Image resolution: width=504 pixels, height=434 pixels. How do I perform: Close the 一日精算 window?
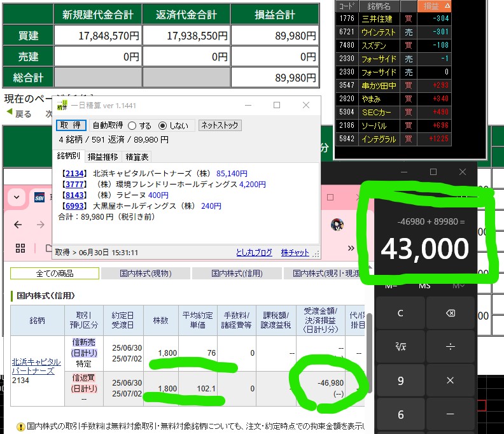point(306,105)
